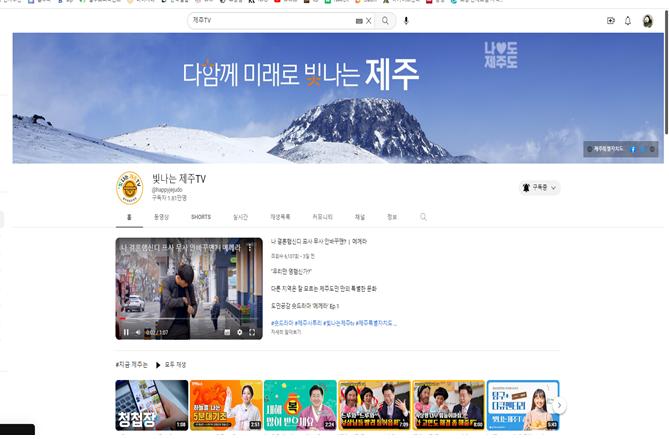669x439 pixels.
Task: Pause the featured video
Action: pyautogui.click(x=126, y=332)
